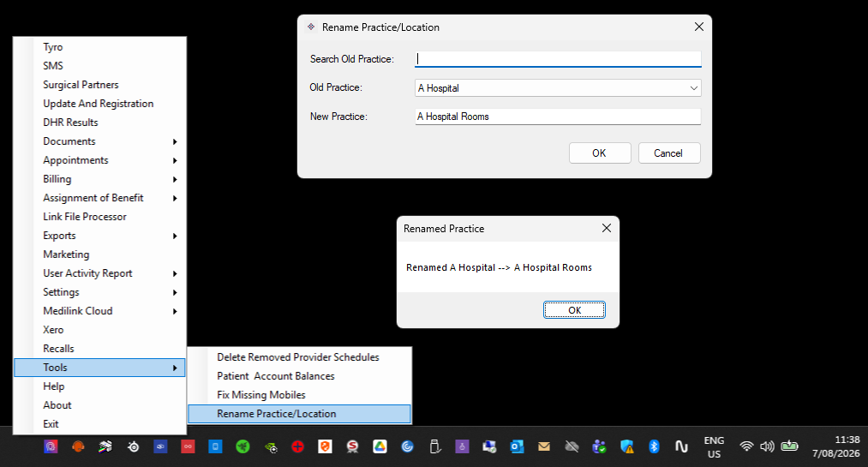Choose Xero from the menu
This screenshot has width=868, height=467.
(99, 329)
